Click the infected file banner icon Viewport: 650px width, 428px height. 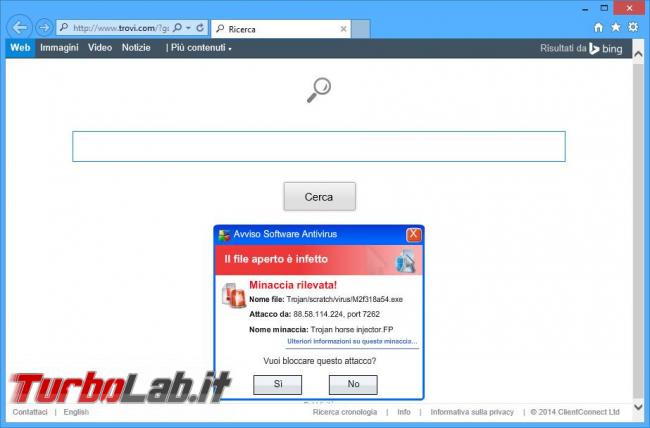click(405, 260)
